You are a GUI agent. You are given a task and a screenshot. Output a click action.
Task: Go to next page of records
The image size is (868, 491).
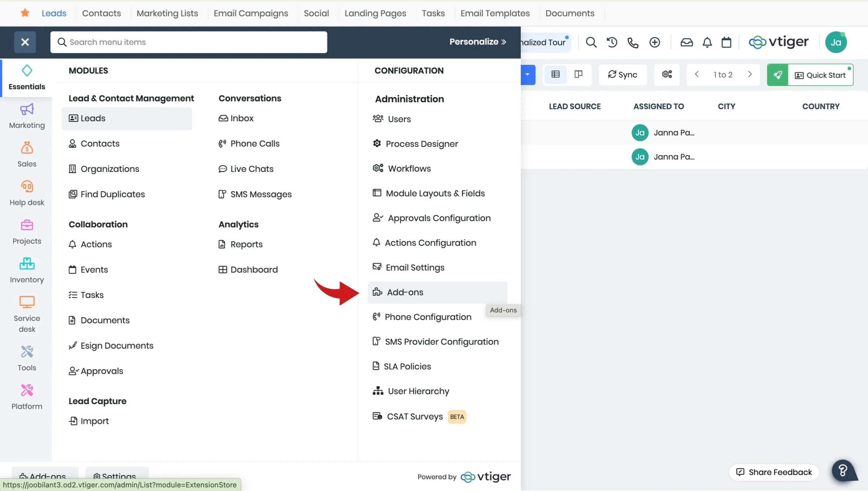pos(750,74)
